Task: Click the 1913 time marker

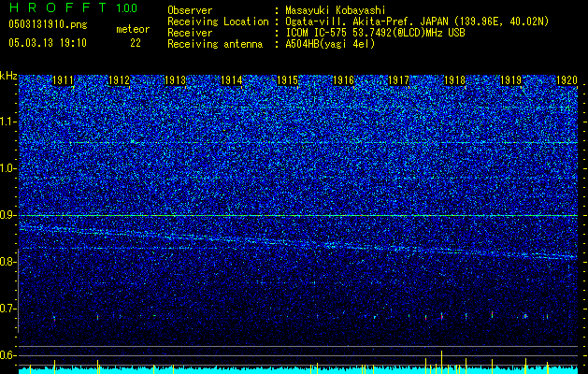Action: pos(175,80)
